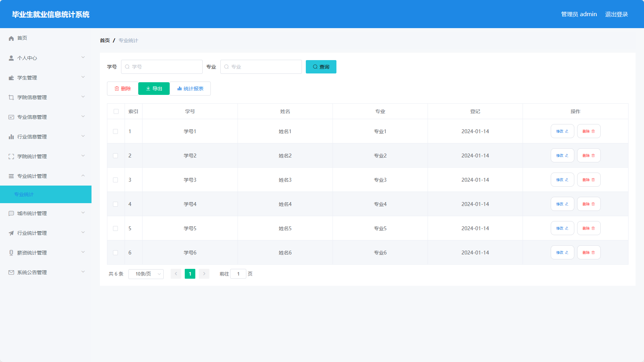Click the bar chart icon beside 行业信息管理

point(11,137)
